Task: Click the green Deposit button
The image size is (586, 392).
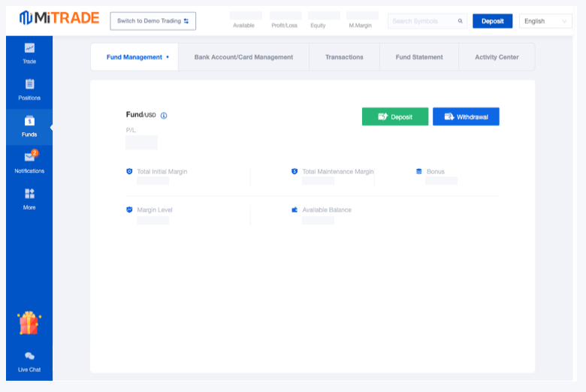Action: point(395,116)
